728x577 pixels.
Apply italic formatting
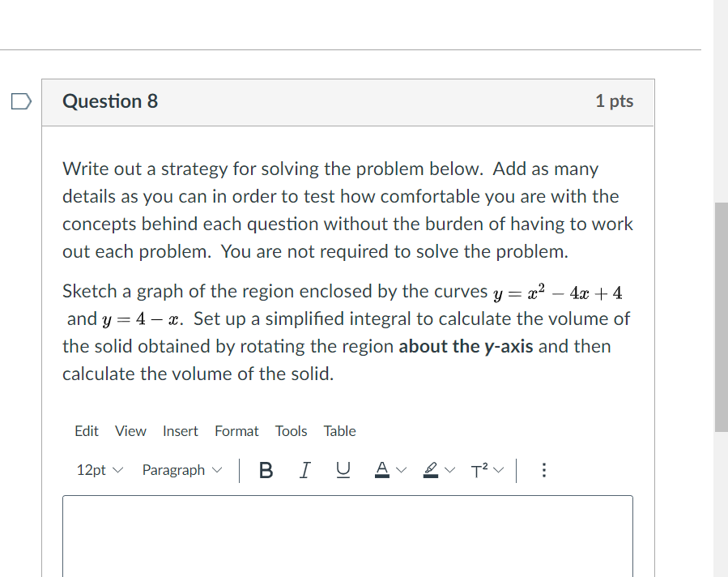(304, 470)
